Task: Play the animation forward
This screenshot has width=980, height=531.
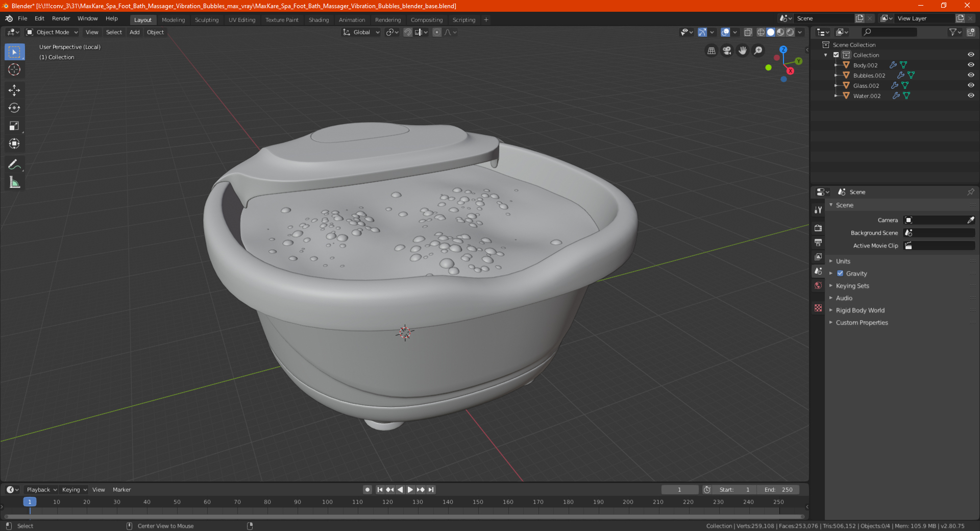Action: tap(410, 490)
